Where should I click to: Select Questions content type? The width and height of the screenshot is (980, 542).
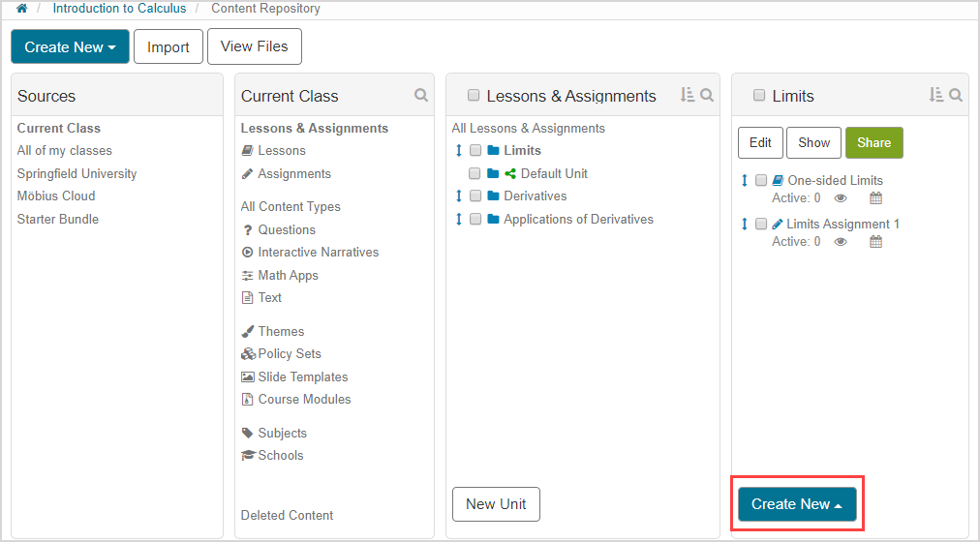[287, 230]
